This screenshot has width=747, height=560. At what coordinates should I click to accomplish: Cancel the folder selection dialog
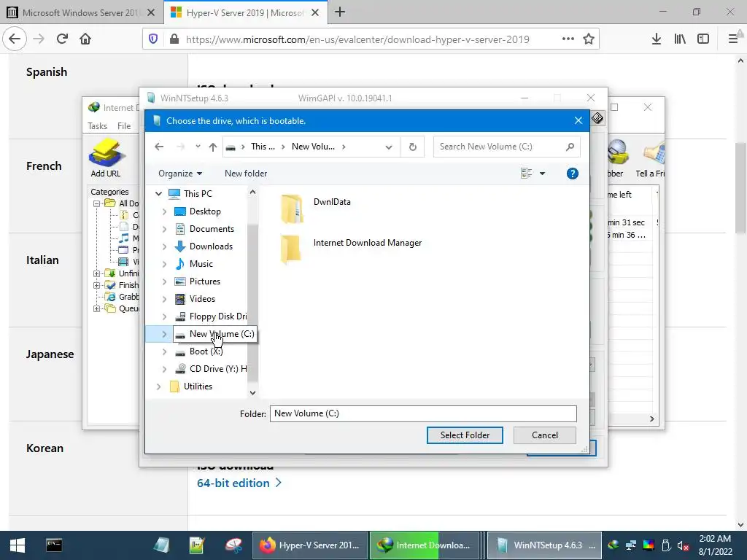[x=544, y=435]
